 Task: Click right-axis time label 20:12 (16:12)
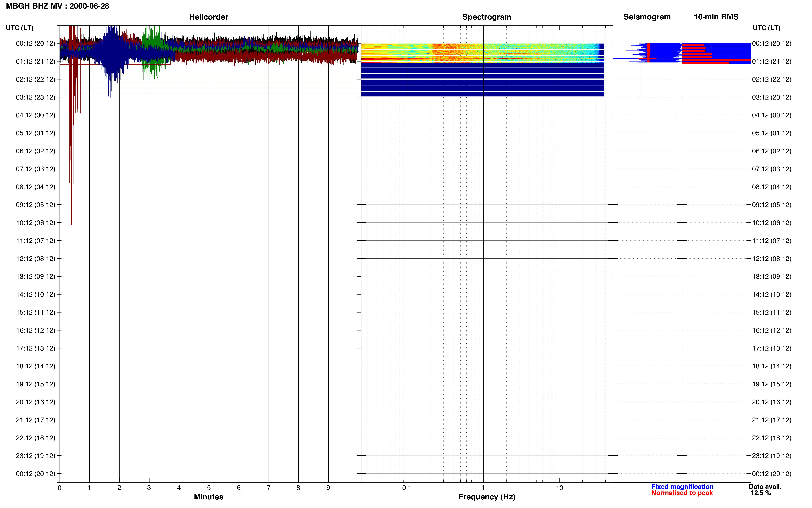point(772,402)
